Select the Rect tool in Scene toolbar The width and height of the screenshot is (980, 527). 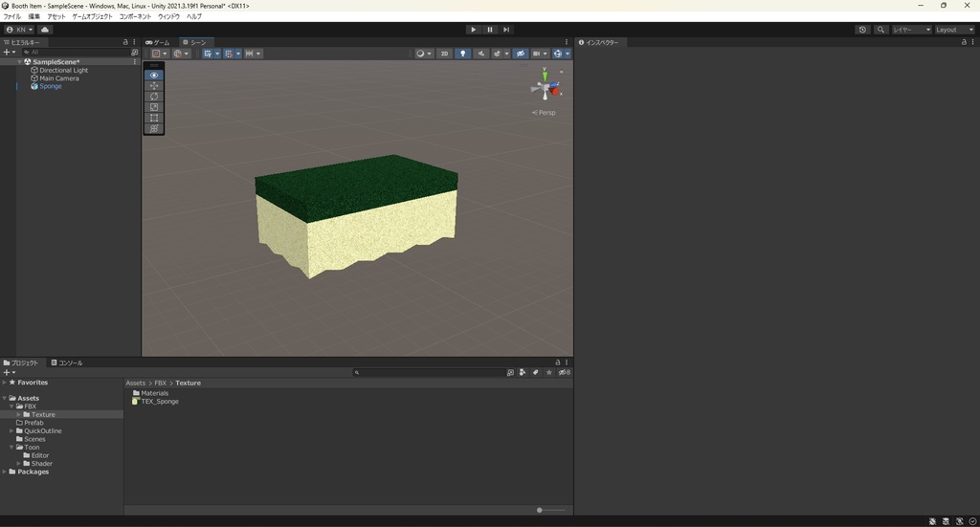click(154, 118)
